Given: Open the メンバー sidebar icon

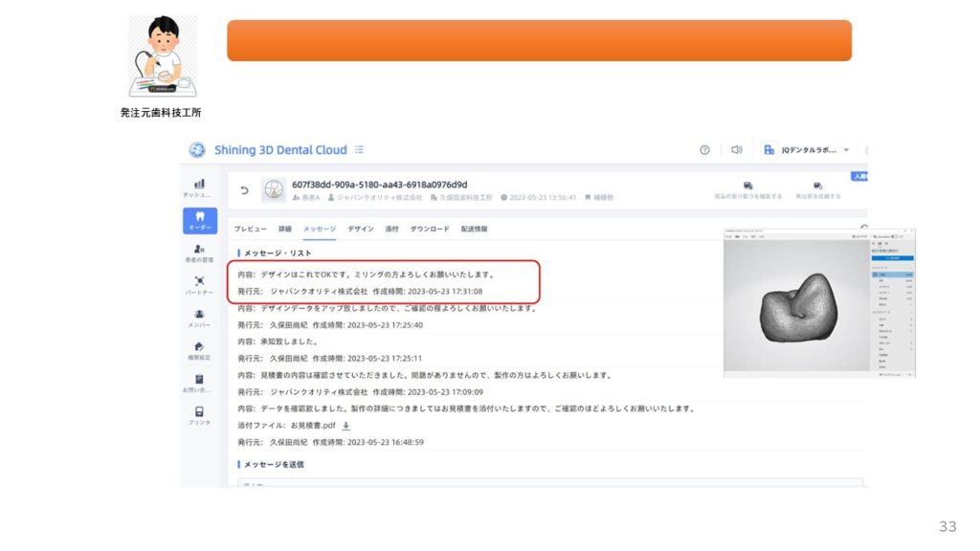Looking at the screenshot, I should [x=199, y=317].
